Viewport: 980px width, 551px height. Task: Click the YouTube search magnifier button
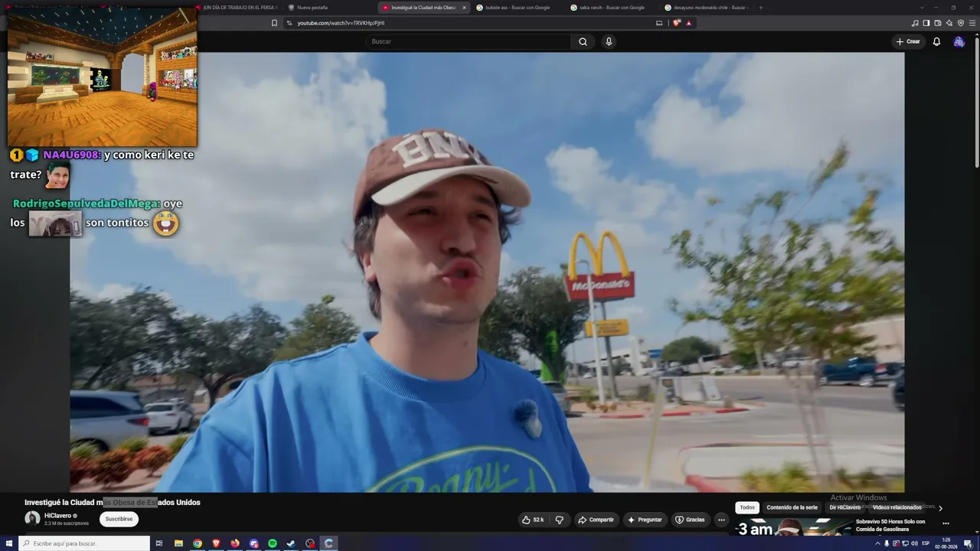click(x=583, y=41)
